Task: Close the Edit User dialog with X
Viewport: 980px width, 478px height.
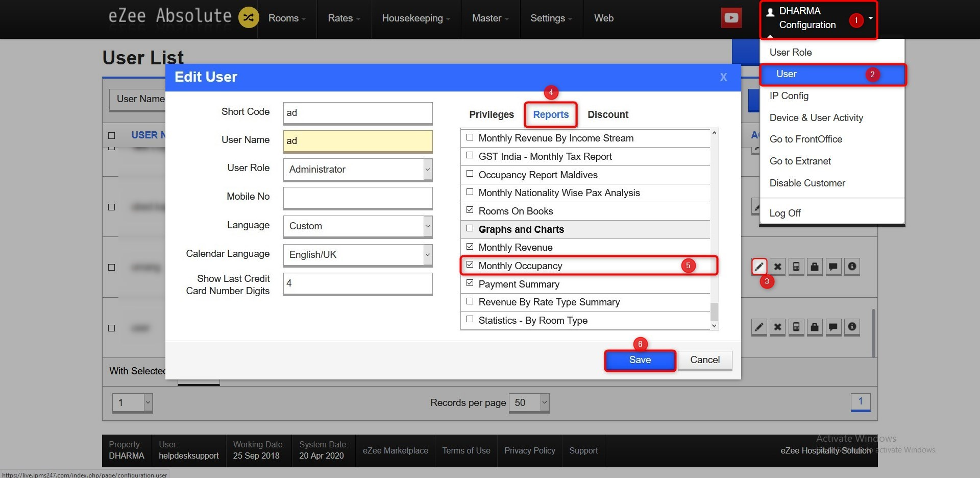Action: (723, 77)
